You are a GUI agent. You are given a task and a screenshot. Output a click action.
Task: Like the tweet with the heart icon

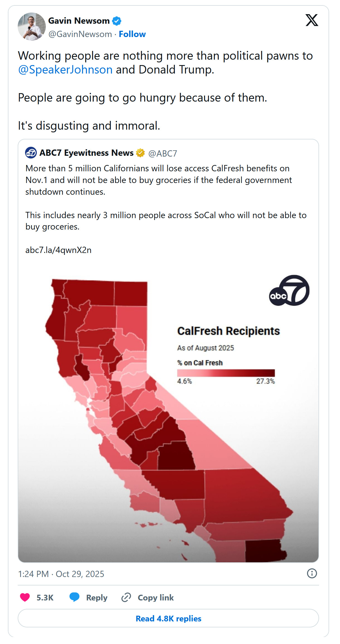pyautogui.click(x=25, y=597)
